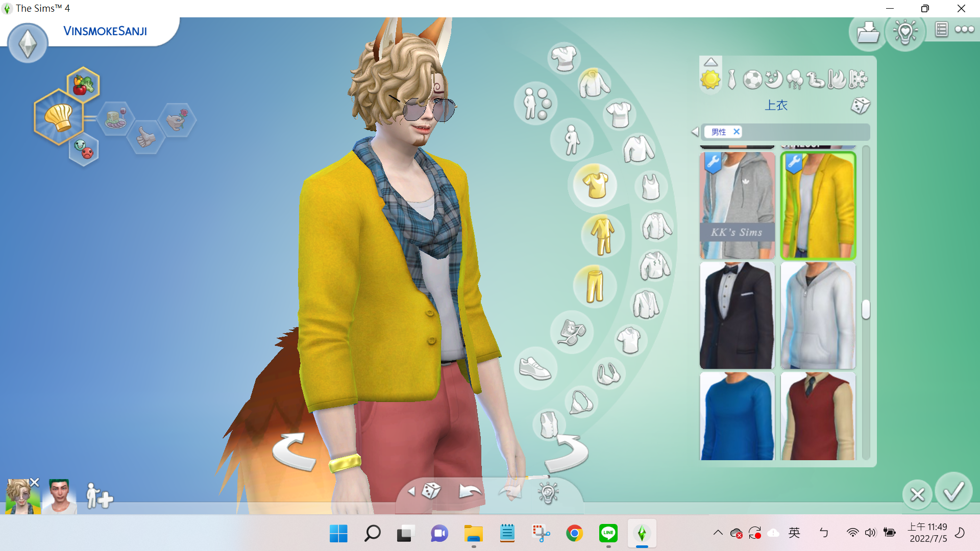Image resolution: width=980 pixels, height=551 pixels.
Task: Pick the selected yellow blazer thumbnail
Action: click(818, 205)
